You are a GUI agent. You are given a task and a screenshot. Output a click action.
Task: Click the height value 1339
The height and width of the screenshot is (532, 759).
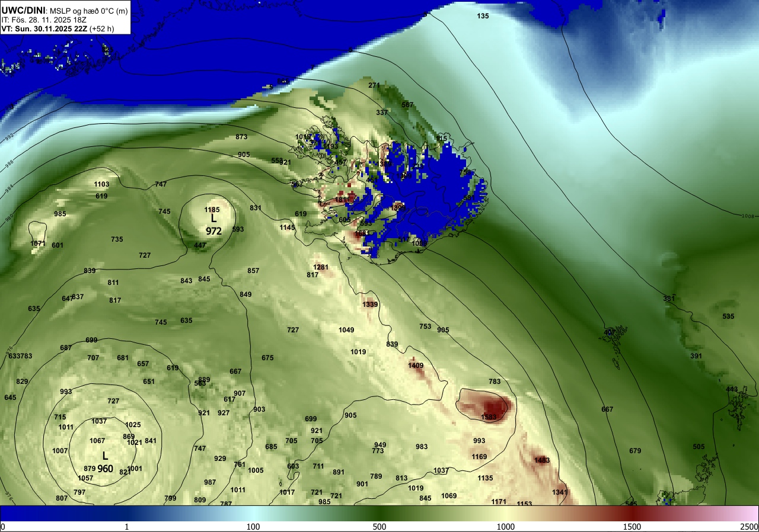click(370, 304)
